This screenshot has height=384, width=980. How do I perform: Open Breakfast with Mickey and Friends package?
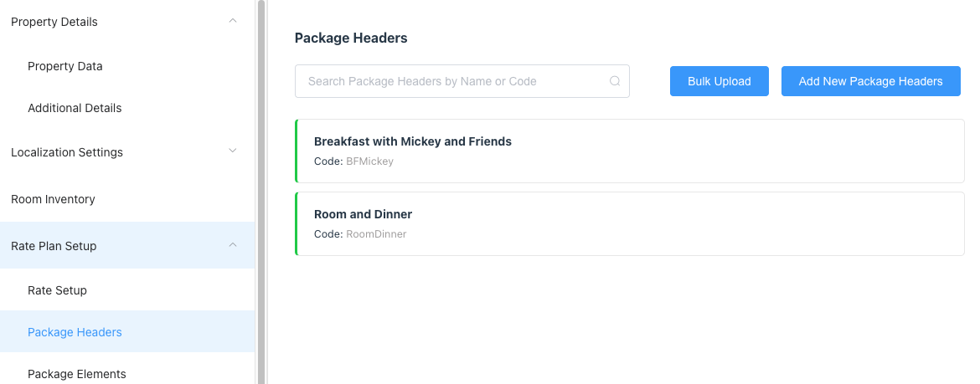pyautogui.click(x=413, y=141)
